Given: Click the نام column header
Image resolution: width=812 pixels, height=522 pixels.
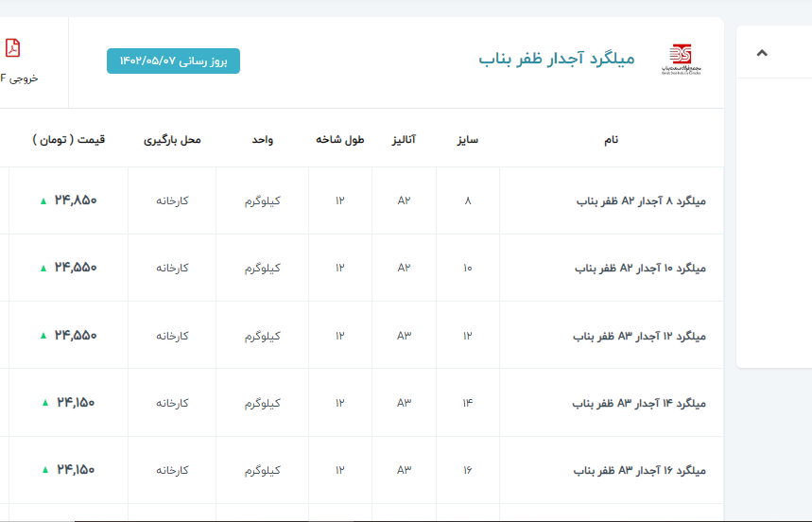Looking at the screenshot, I should pyautogui.click(x=611, y=140).
